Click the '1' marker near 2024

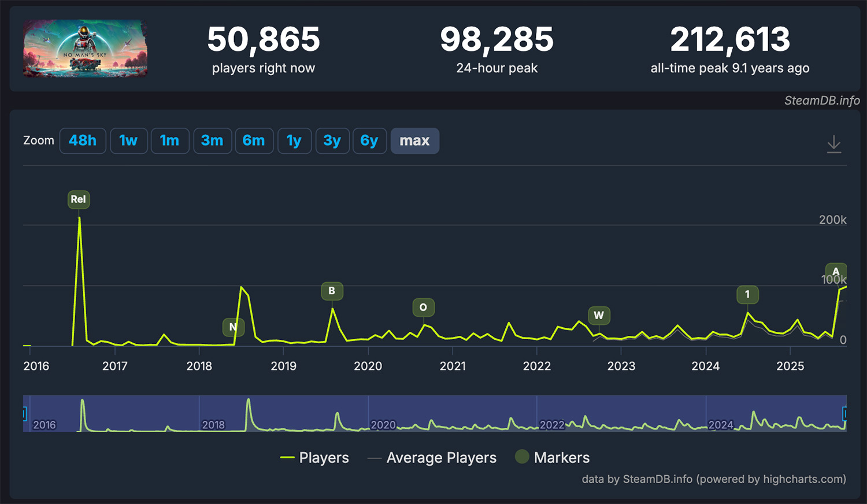(x=747, y=295)
